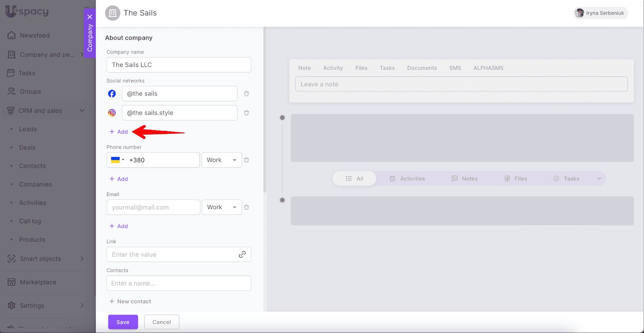Open the phone country flag selector
This screenshot has width=644, height=333.
click(x=117, y=160)
